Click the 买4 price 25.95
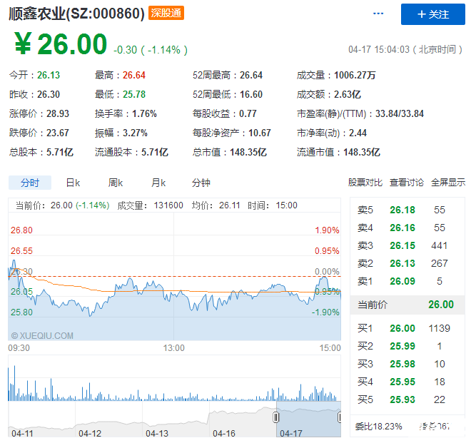476x448 pixels. pos(402,382)
